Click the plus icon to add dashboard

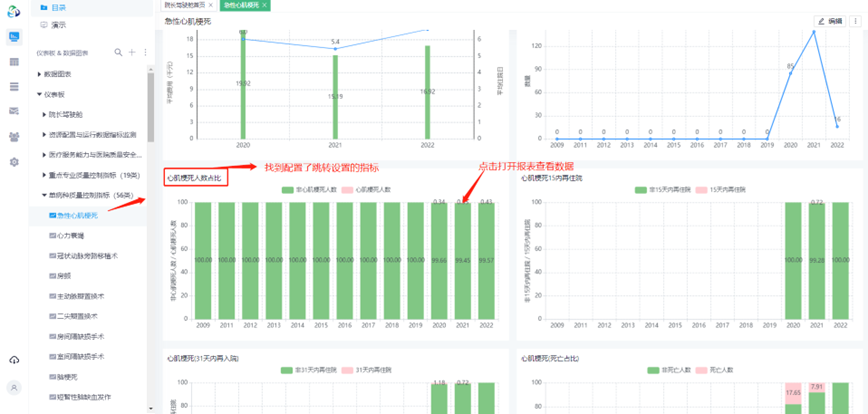pos(132,52)
